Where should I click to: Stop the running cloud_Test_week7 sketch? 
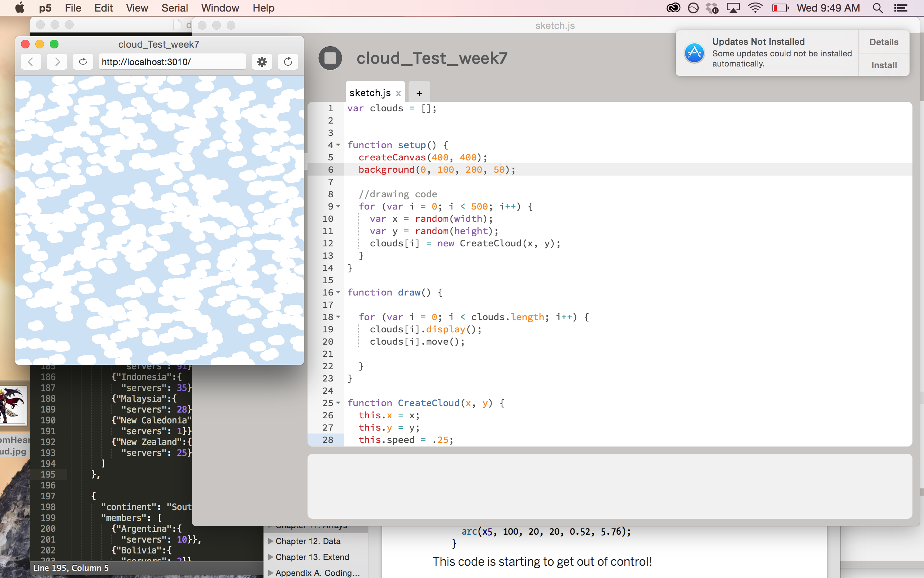tap(330, 58)
